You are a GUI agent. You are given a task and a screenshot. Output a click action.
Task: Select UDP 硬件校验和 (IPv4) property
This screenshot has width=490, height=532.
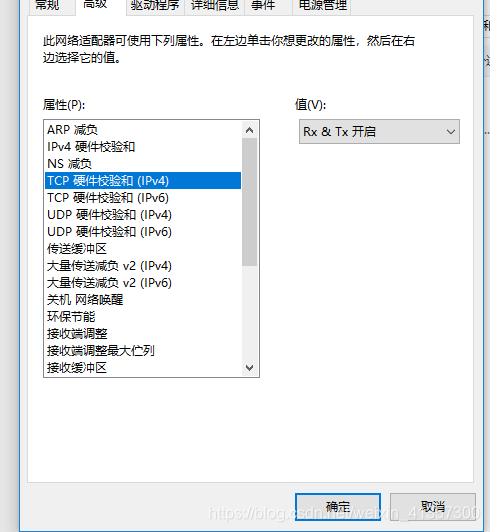coord(143,214)
